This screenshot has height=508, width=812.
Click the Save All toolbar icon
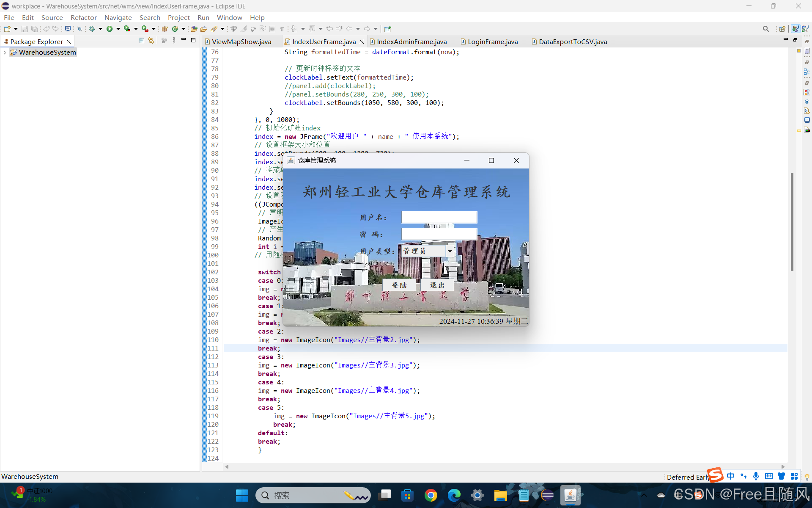click(x=34, y=29)
